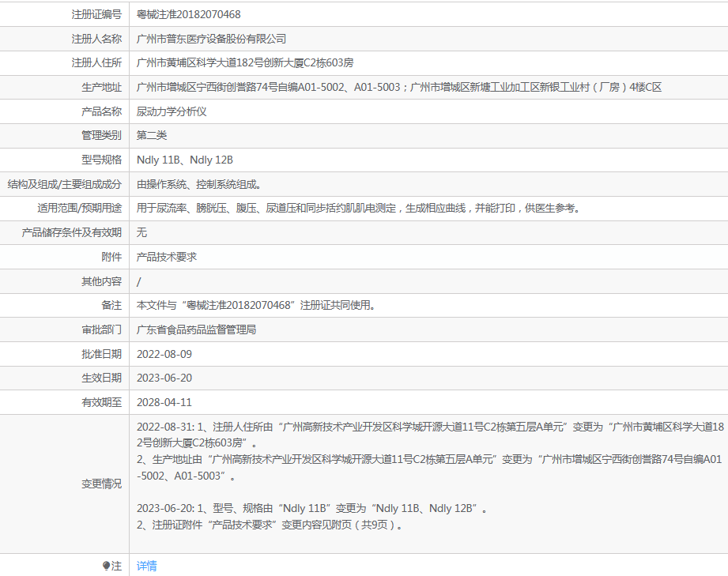The width and height of the screenshot is (728, 576).
Task: Select production address starting 广州市增城区宁西街
Action: tap(399, 87)
